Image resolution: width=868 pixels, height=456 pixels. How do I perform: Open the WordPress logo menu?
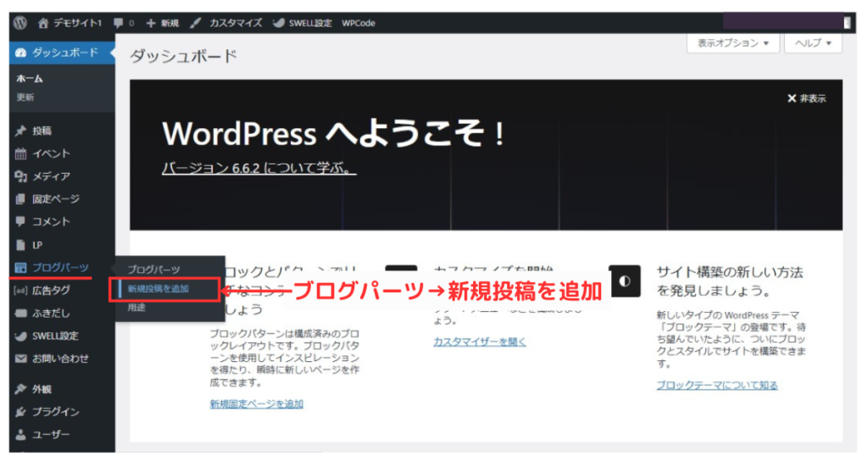[x=20, y=23]
